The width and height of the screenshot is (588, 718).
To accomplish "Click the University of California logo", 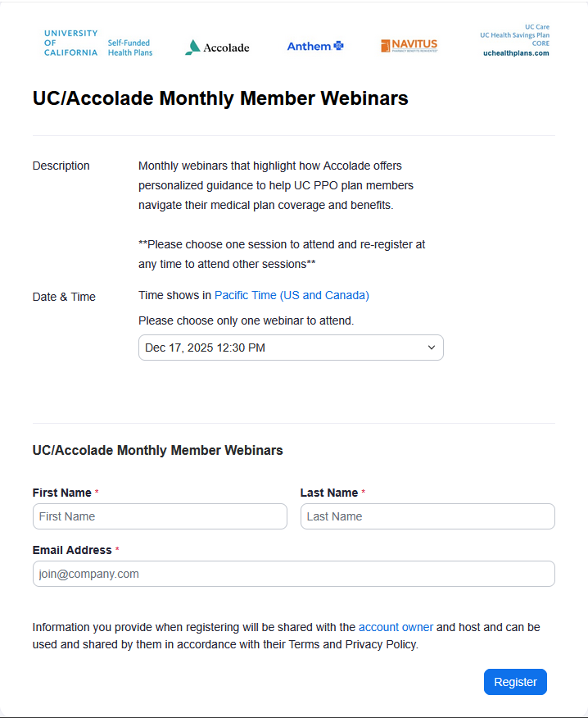I will 70,43.
